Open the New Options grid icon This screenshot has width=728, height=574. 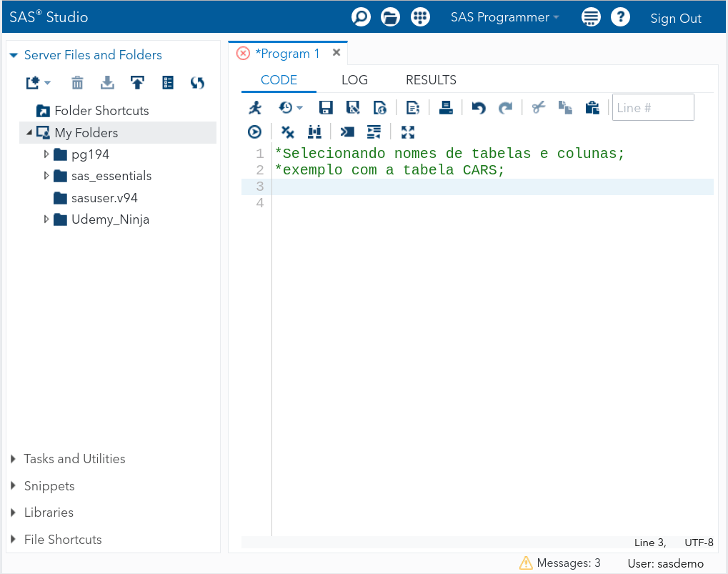[420, 17]
